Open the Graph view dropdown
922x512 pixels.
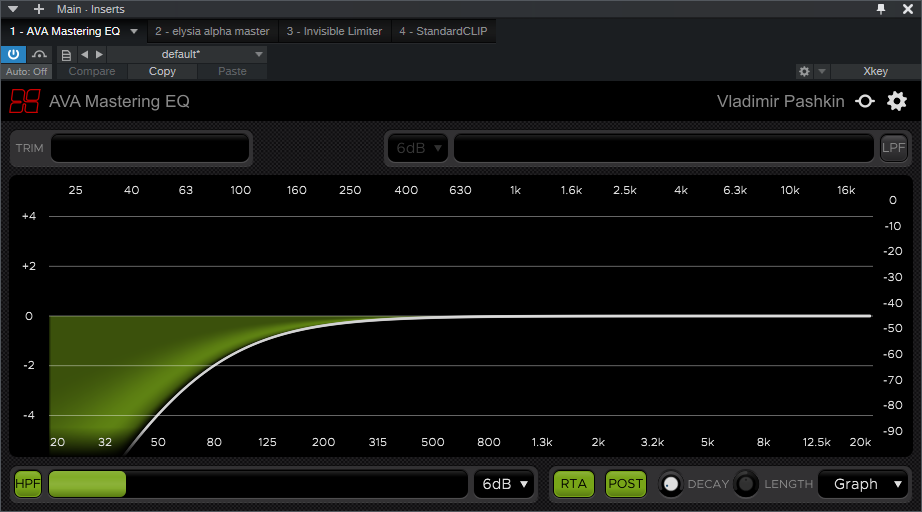pos(863,484)
